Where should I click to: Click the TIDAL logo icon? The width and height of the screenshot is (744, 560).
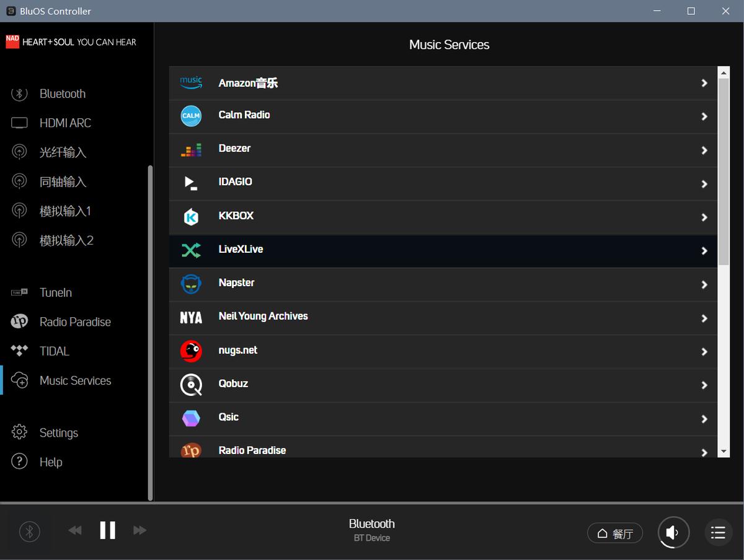coord(19,351)
